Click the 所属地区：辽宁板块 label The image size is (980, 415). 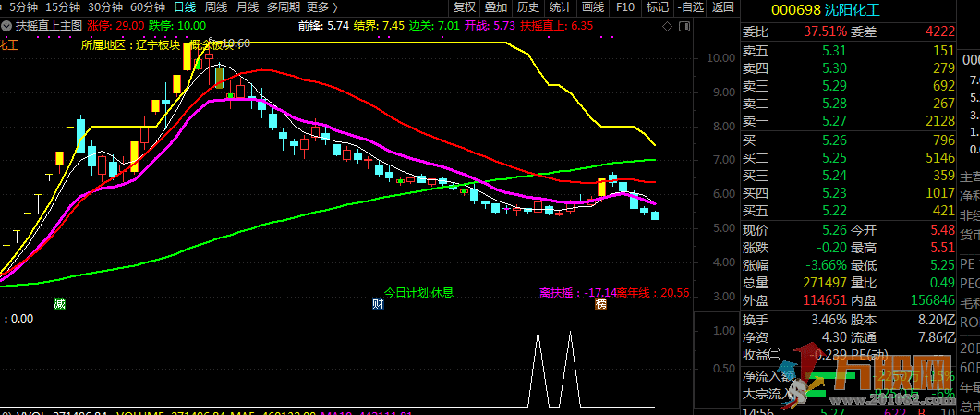[130, 45]
